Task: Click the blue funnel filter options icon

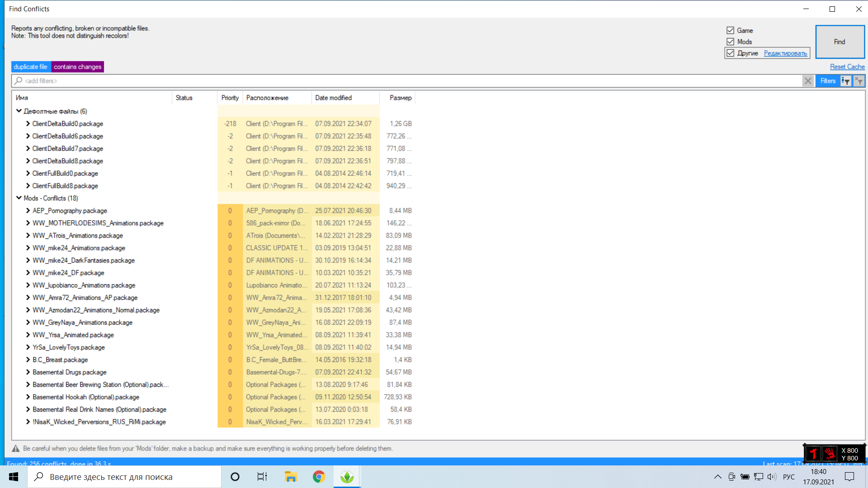Action: 845,81
